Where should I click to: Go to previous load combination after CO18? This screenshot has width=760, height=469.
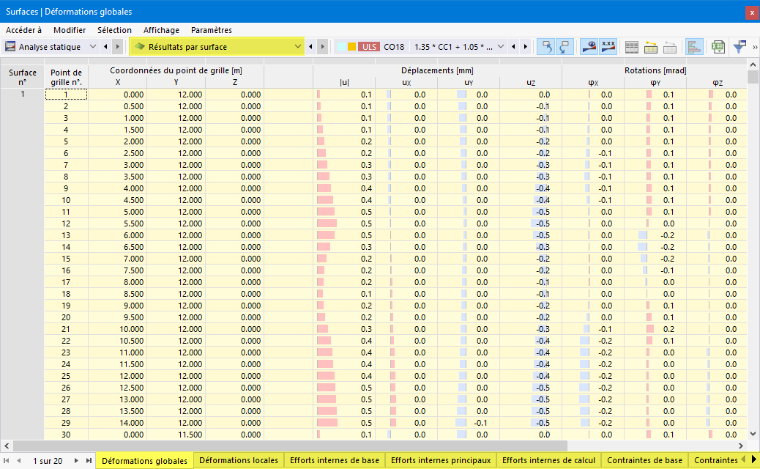tap(513, 47)
